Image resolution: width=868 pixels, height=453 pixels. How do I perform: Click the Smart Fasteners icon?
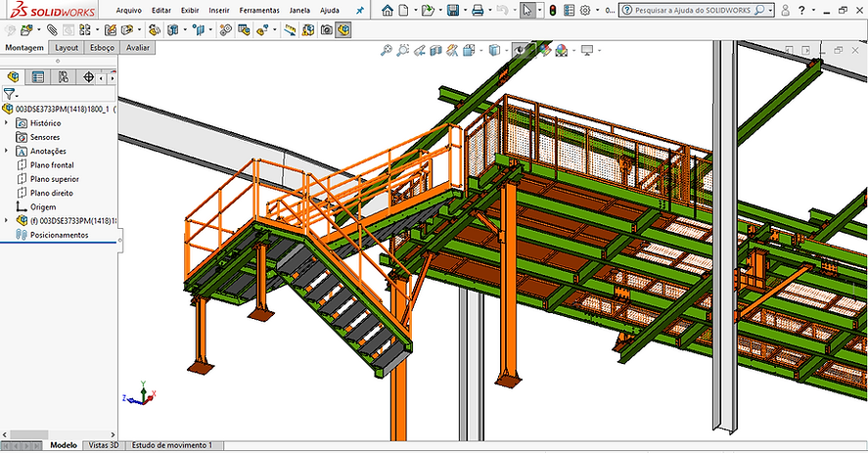click(x=111, y=30)
